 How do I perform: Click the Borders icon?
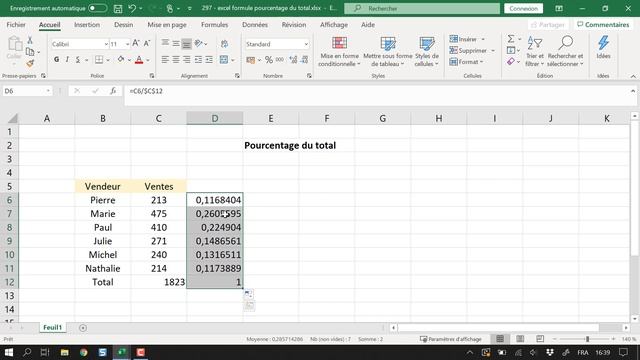[x=99, y=60]
